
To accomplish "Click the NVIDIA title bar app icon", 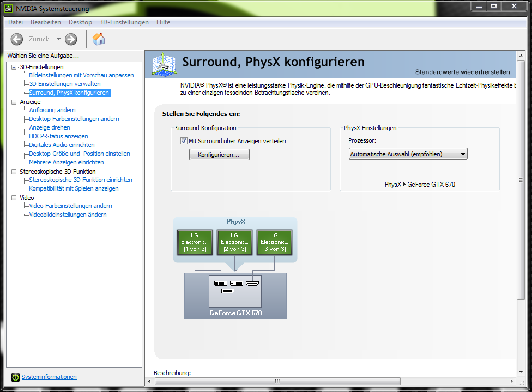I will pyautogui.click(x=9, y=9).
